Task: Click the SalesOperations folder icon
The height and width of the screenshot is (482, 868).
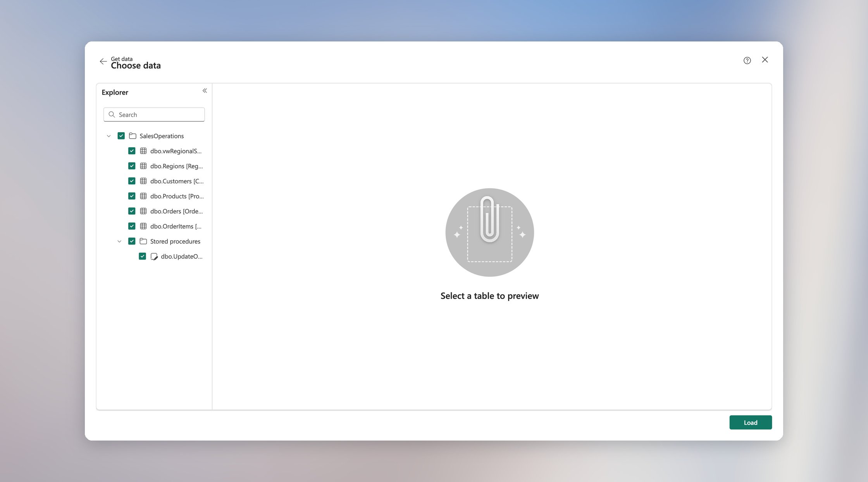Action: [x=133, y=136]
